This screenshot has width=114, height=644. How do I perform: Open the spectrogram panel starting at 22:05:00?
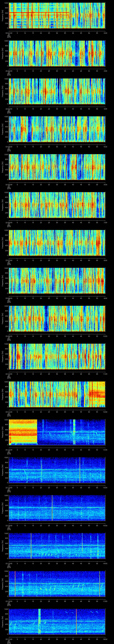click(x=57, y=167)
